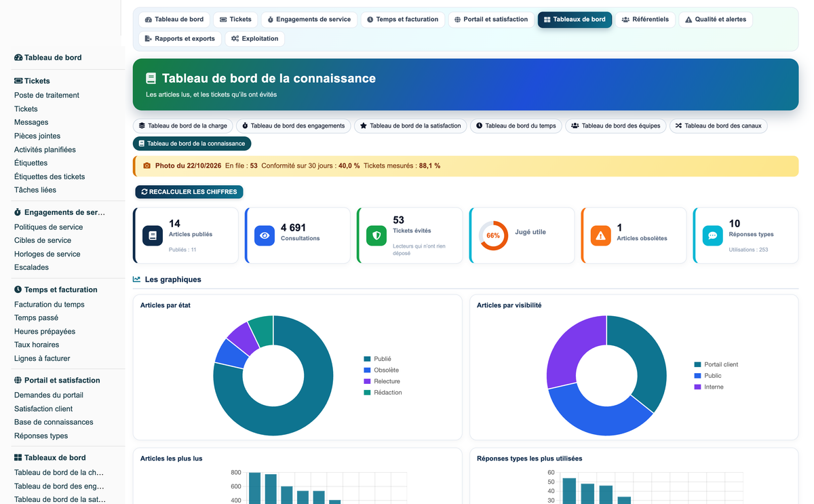Open Heures prépayées in the sidebar
This screenshot has height=504, width=814.
click(x=45, y=332)
